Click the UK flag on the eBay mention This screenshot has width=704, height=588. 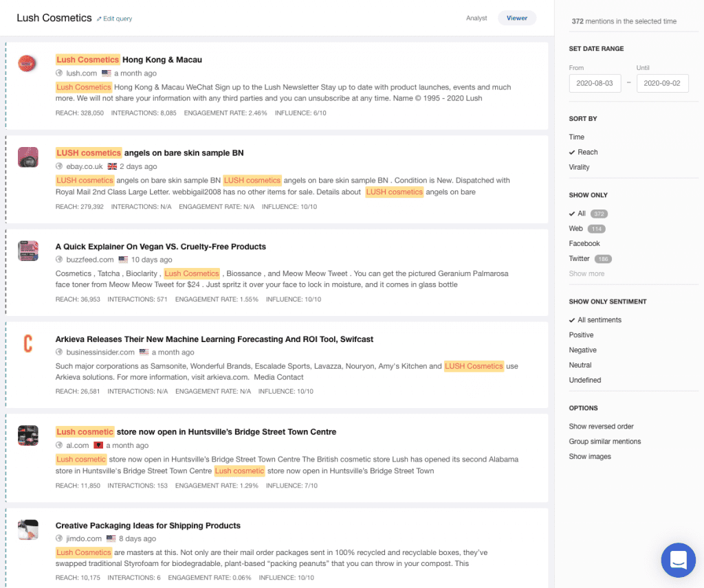point(112,167)
